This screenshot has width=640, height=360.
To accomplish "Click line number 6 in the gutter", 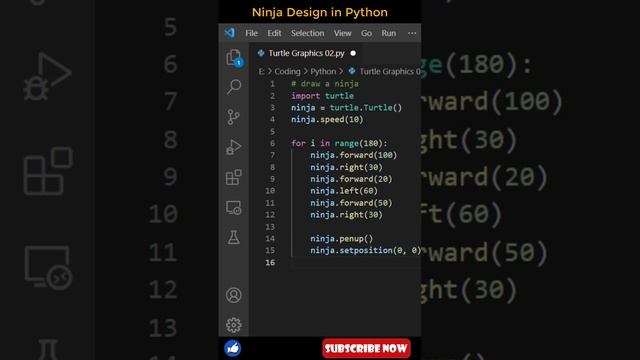I will click(x=272, y=143).
